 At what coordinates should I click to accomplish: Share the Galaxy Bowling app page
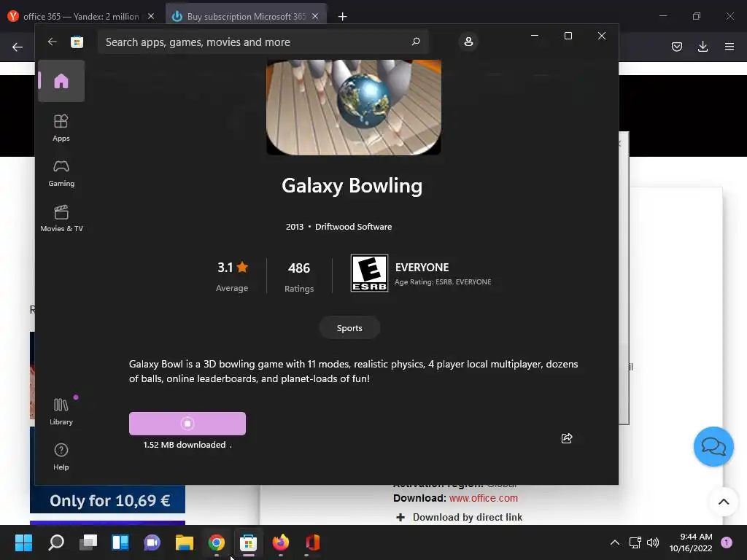coord(566,438)
